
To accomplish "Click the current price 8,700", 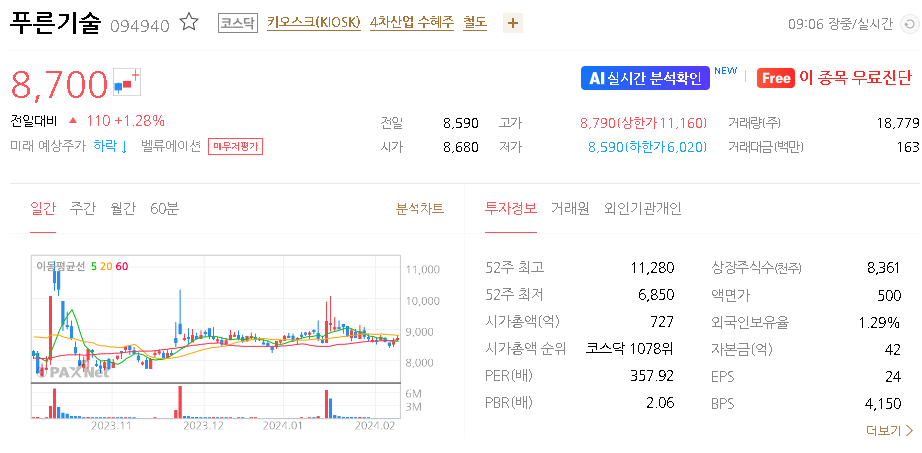I will 59,84.
